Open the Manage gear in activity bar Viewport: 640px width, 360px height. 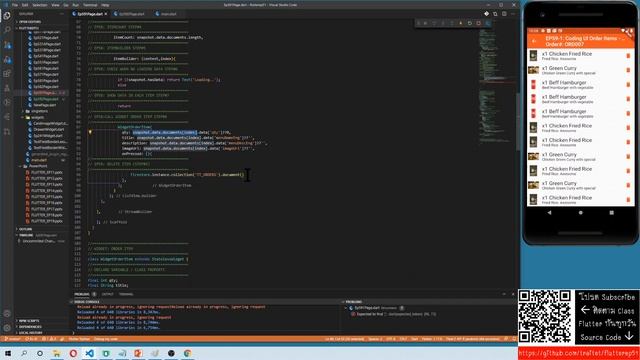[7, 328]
